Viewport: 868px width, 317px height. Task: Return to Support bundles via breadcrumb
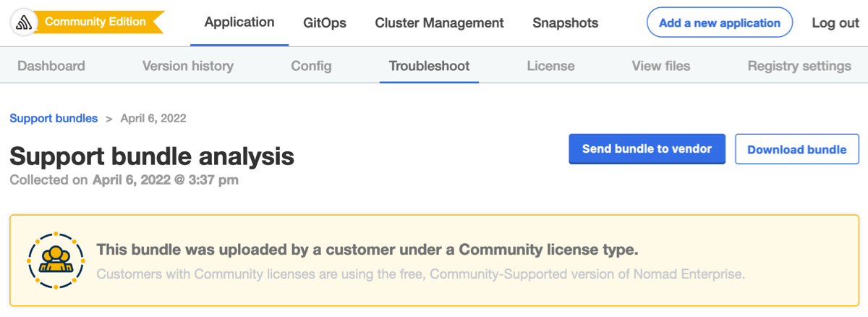54,118
